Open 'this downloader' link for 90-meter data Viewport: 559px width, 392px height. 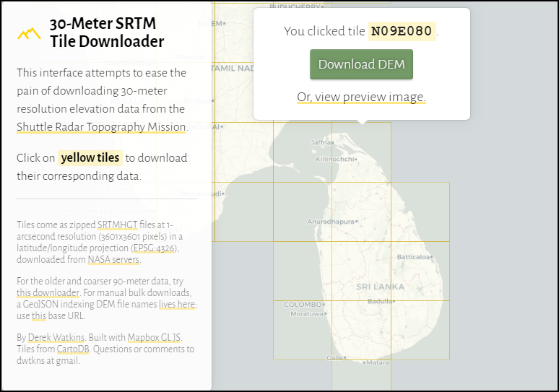tap(47, 293)
